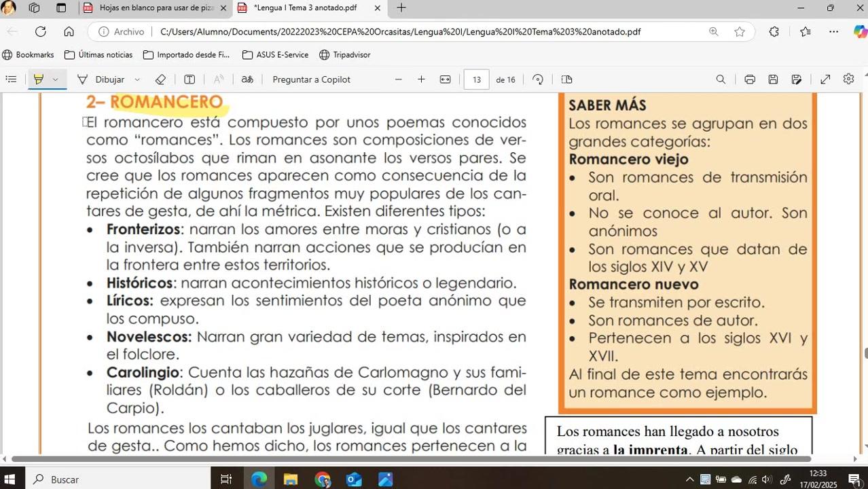Add this page to favorites star
Viewport: 868px width, 489px height.
click(x=740, y=31)
